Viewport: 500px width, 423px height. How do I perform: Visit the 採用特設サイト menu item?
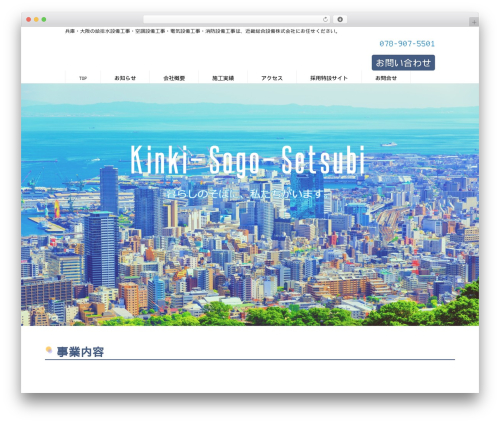329,78
